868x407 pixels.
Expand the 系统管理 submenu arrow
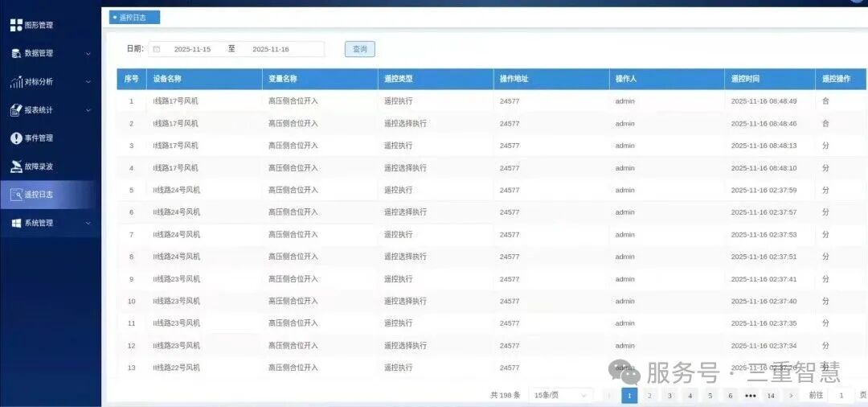pos(88,223)
